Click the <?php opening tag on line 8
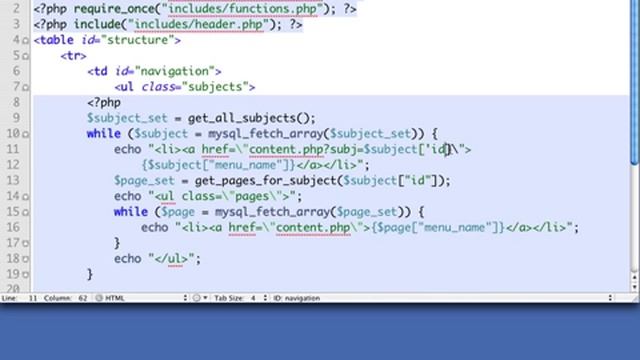640x360 pixels. click(x=104, y=103)
